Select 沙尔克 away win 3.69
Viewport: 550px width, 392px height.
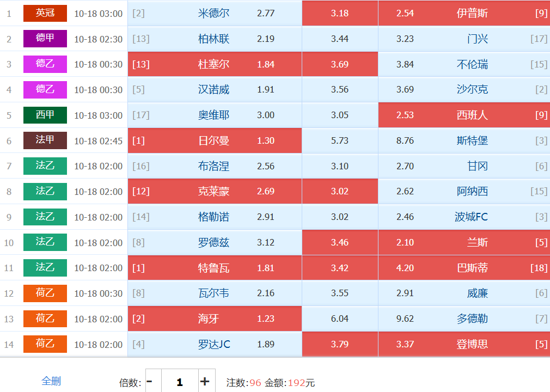point(464,89)
